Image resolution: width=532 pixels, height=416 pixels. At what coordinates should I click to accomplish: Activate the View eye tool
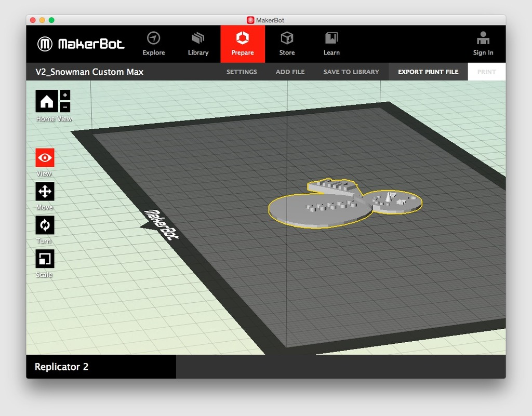pyautogui.click(x=45, y=158)
